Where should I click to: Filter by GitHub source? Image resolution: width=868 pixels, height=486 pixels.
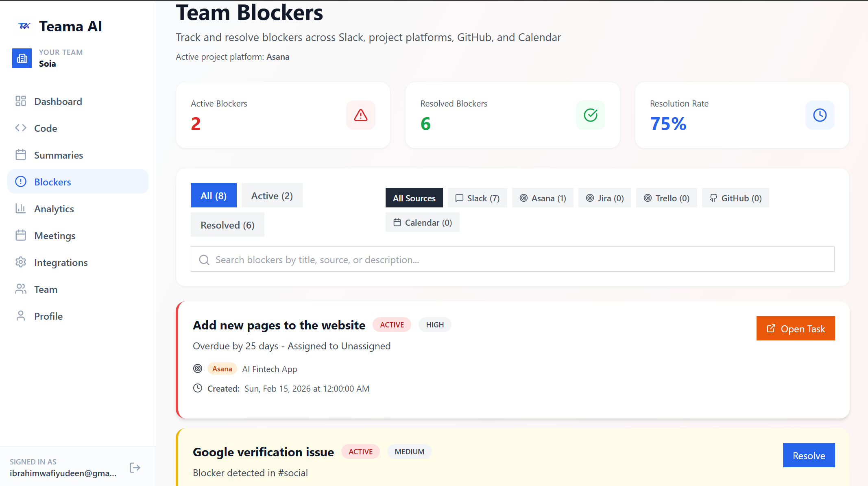[735, 198]
